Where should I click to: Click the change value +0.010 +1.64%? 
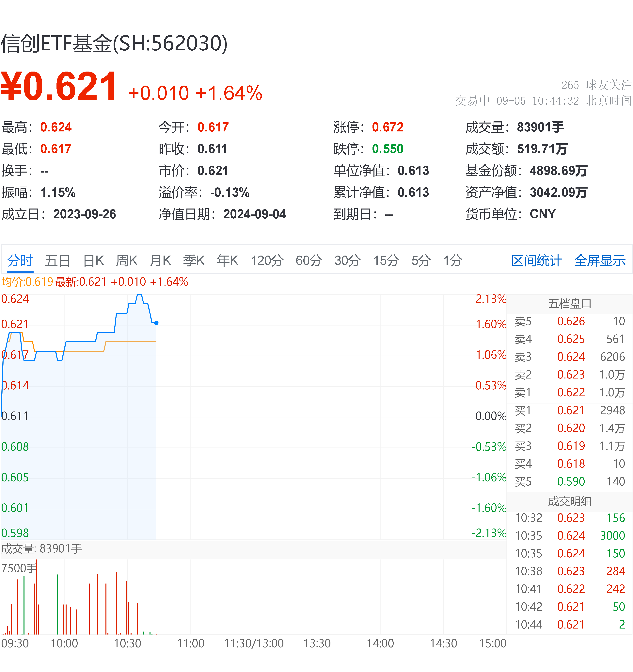click(x=195, y=93)
